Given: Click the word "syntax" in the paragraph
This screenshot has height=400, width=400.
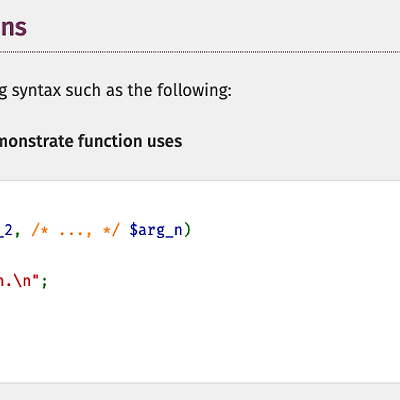Looking at the screenshot, I should point(37,91).
